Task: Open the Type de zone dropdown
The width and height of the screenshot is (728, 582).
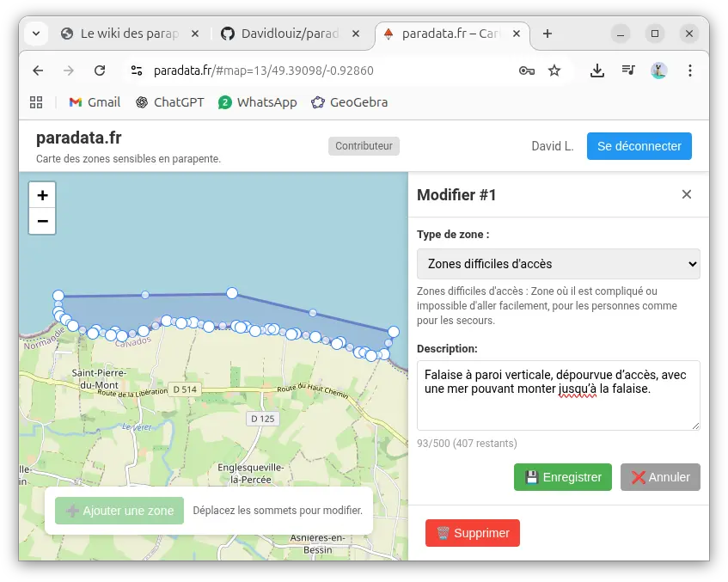Action: (x=558, y=264)
